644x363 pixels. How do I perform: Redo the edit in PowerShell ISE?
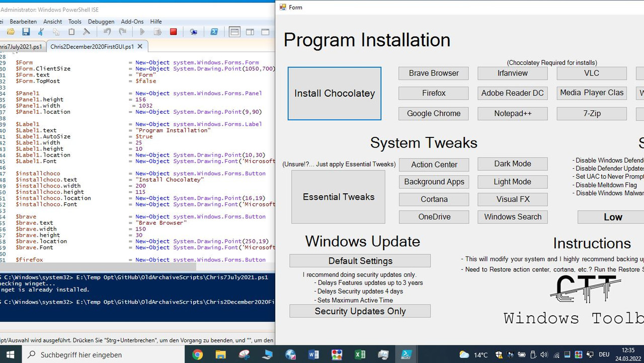pyautogui.click(x=122, y=32)
